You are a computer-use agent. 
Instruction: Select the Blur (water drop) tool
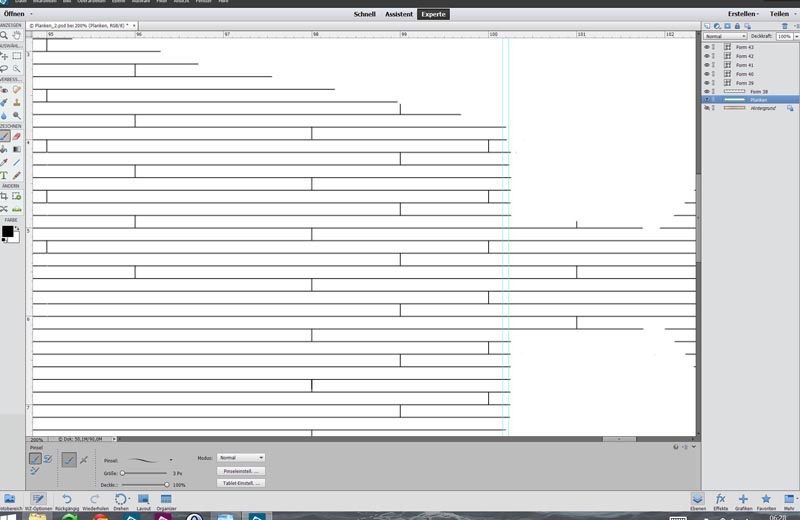(x=4, y=116)
